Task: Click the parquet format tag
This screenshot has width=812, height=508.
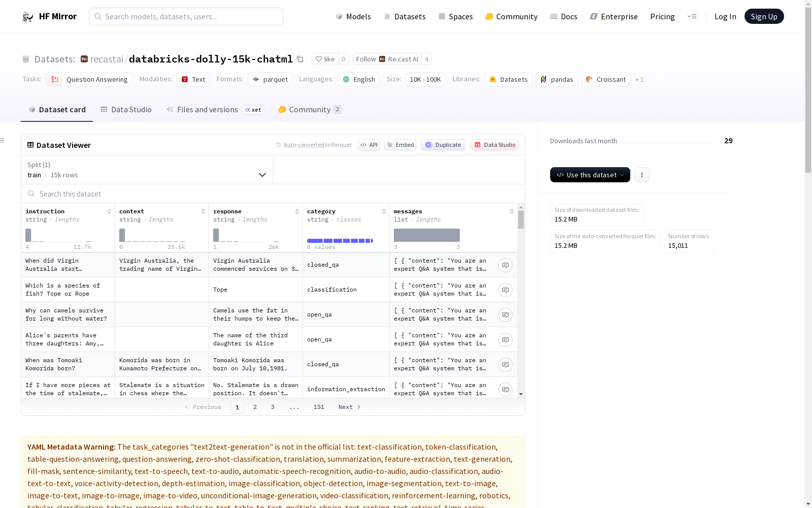Action: [270, 79]
